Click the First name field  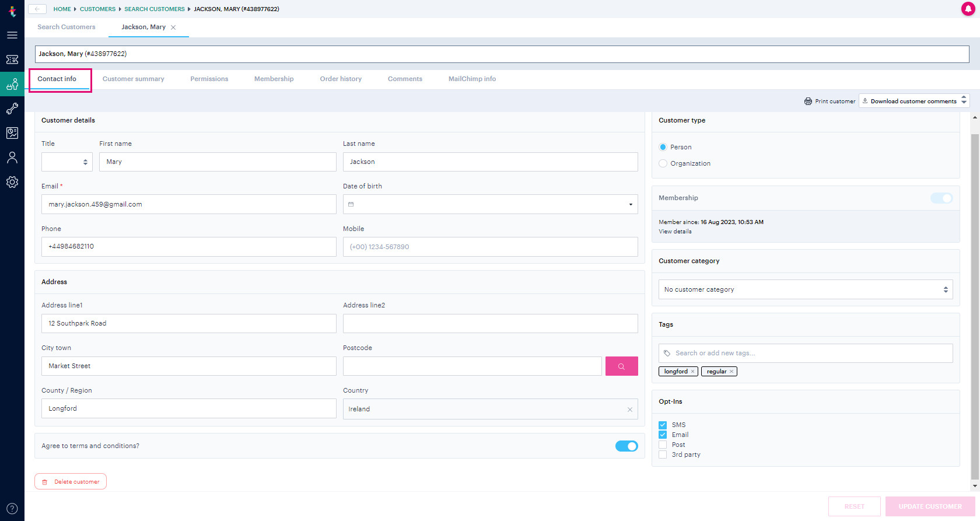coord(218,162)
